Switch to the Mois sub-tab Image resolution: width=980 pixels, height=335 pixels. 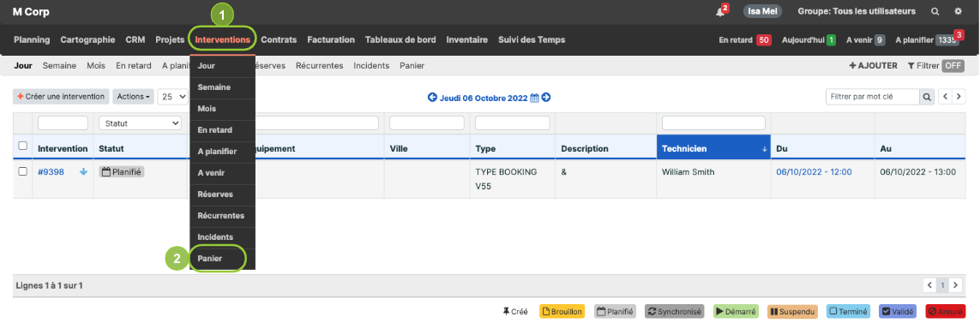coord(96,66)
